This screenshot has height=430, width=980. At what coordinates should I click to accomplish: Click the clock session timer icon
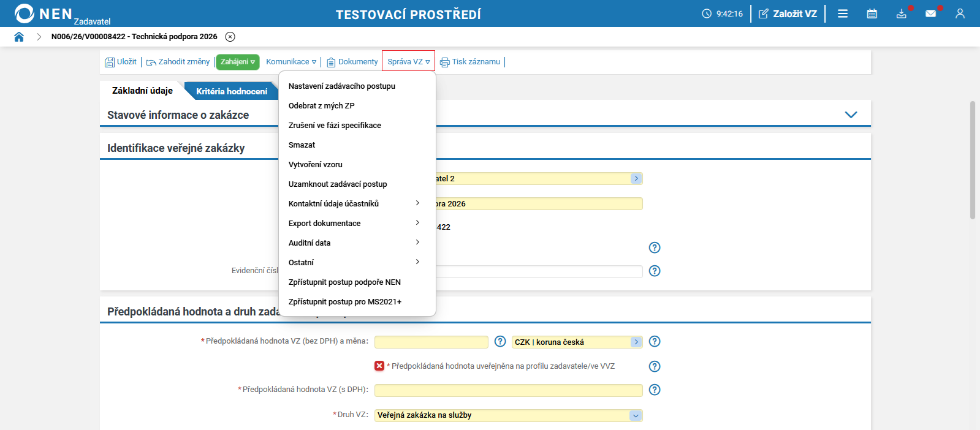707,13
